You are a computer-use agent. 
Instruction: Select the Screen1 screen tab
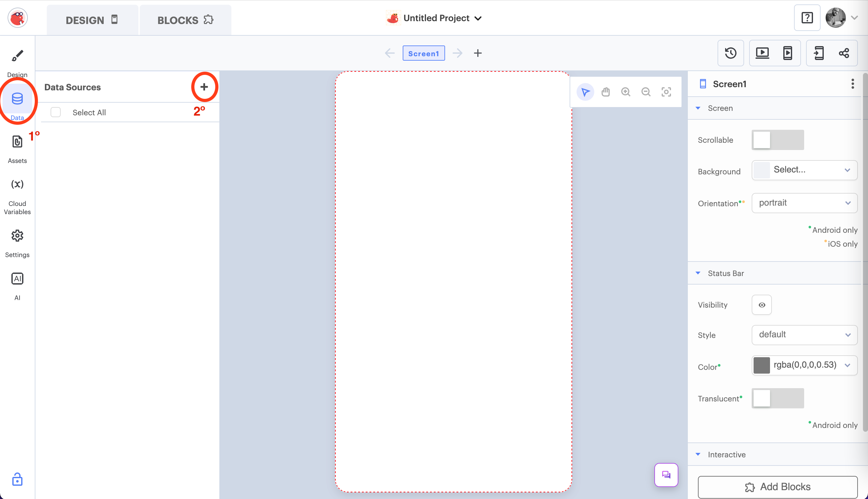pos(424,53)
